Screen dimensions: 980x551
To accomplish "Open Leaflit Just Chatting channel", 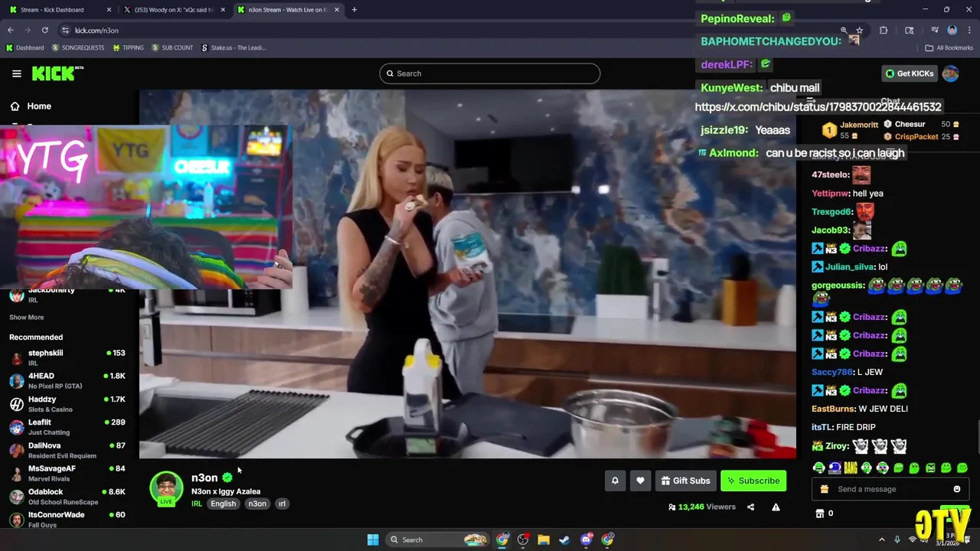I will [x=67, y=426].
